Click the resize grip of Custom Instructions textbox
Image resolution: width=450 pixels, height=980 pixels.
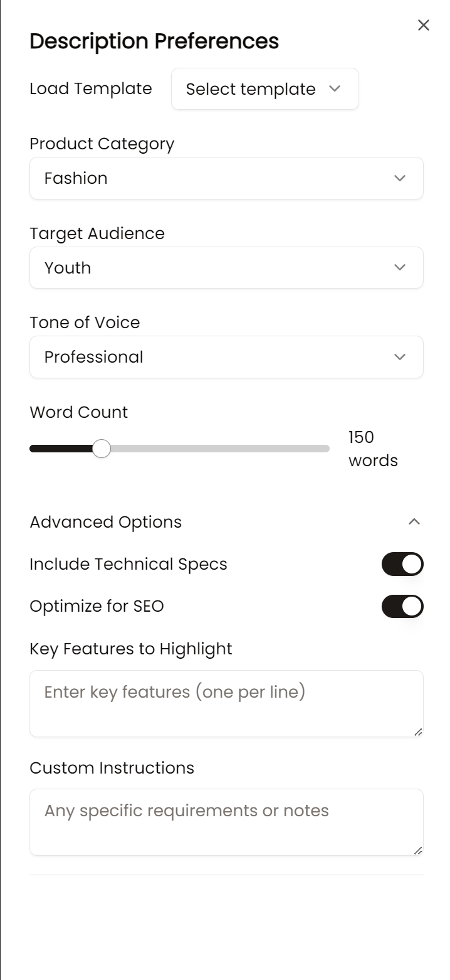(418, 850)
